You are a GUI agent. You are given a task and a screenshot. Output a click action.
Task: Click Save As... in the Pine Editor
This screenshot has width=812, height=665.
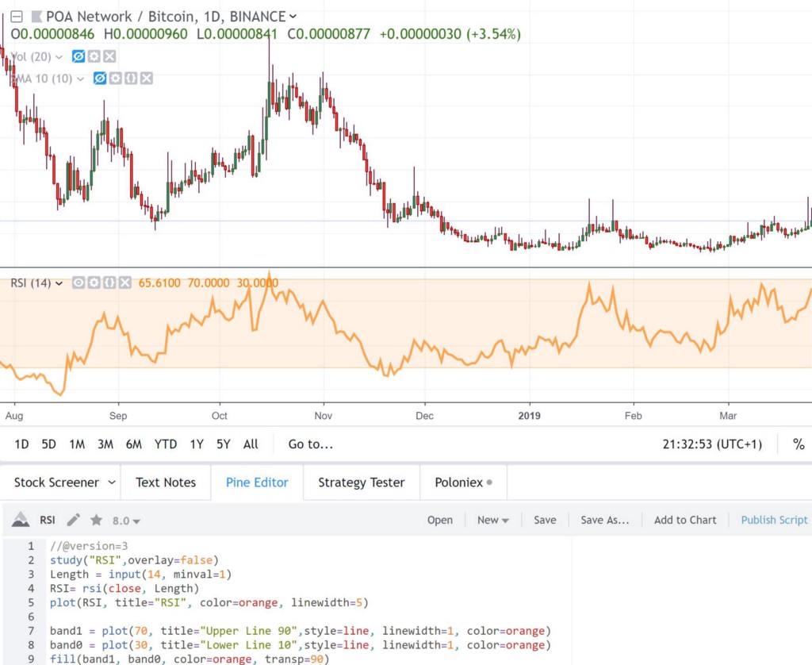(605, 520)
